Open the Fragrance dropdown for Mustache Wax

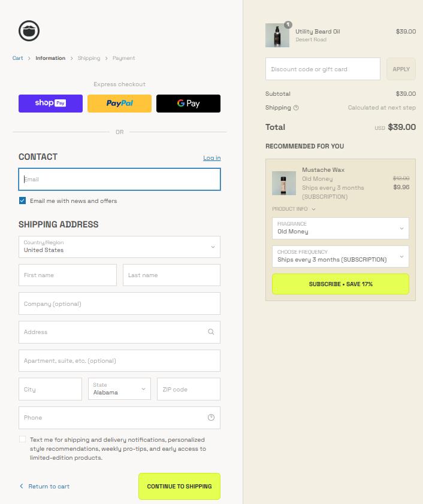click(x=340, y=228)
